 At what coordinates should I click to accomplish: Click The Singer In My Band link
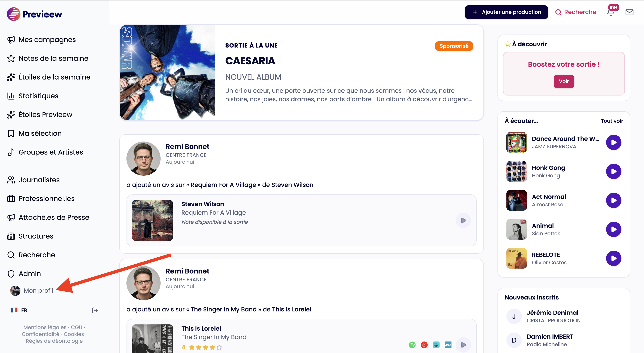(223, 310)
